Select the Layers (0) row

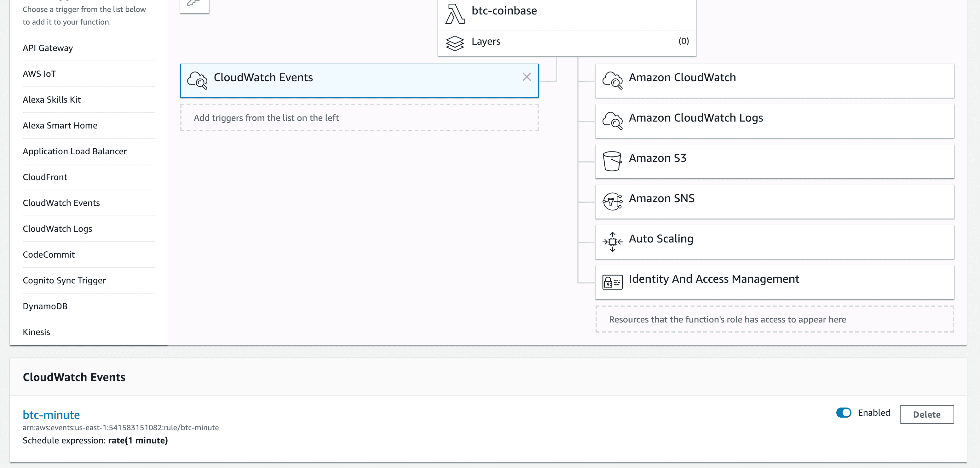point(567,43)
